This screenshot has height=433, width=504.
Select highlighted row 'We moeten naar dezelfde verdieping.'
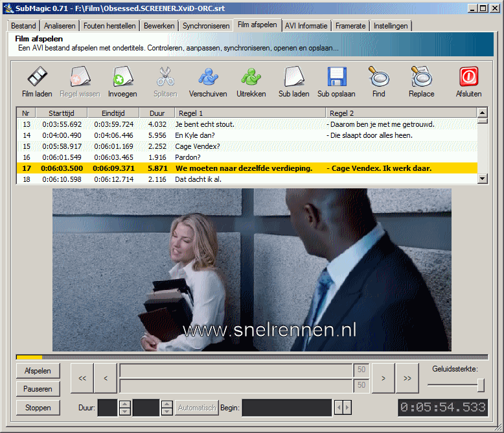tap(247, 168)
